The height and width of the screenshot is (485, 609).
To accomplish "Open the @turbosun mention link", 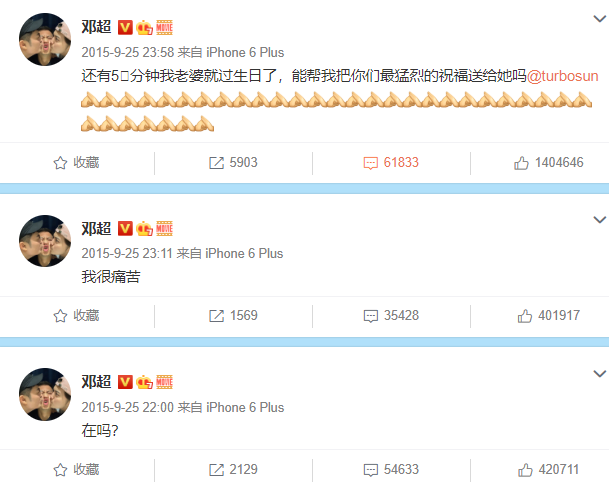I will pos(562,76).
